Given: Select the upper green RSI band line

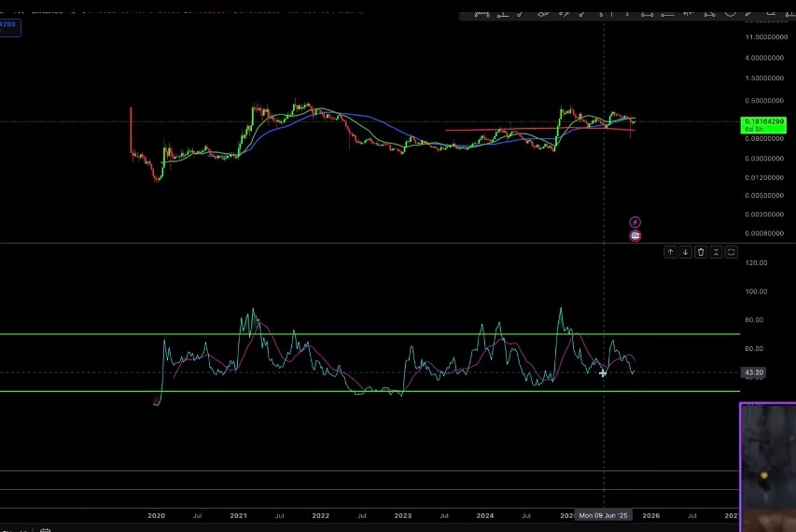Looking at the screenshot, I should 373,333.
